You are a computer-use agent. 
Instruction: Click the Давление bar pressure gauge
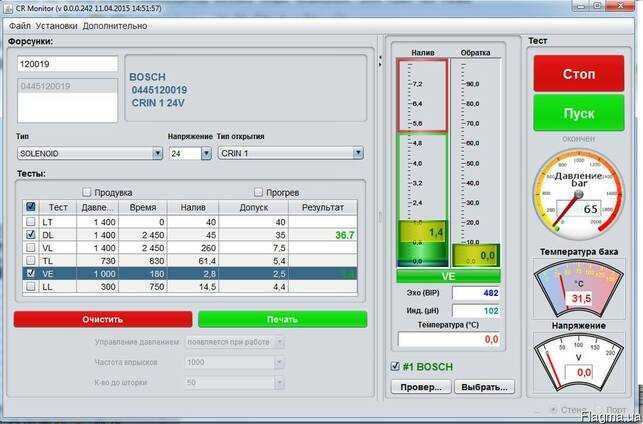(x=579, y=195)
